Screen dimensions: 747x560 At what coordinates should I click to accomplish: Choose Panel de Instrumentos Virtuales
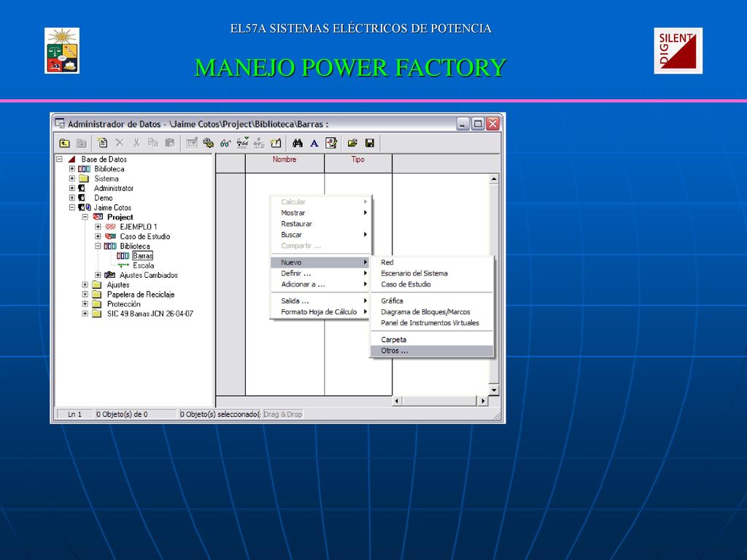[432, 323]
